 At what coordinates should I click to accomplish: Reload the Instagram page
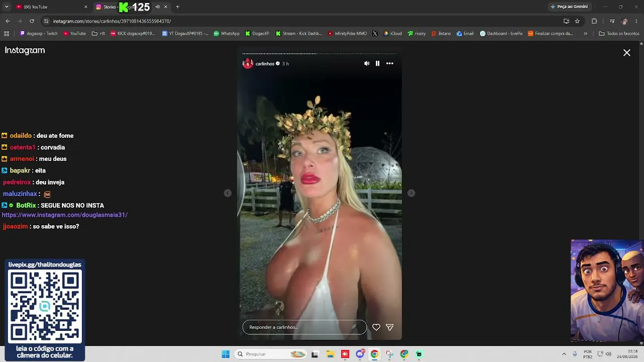coord(32,21)
